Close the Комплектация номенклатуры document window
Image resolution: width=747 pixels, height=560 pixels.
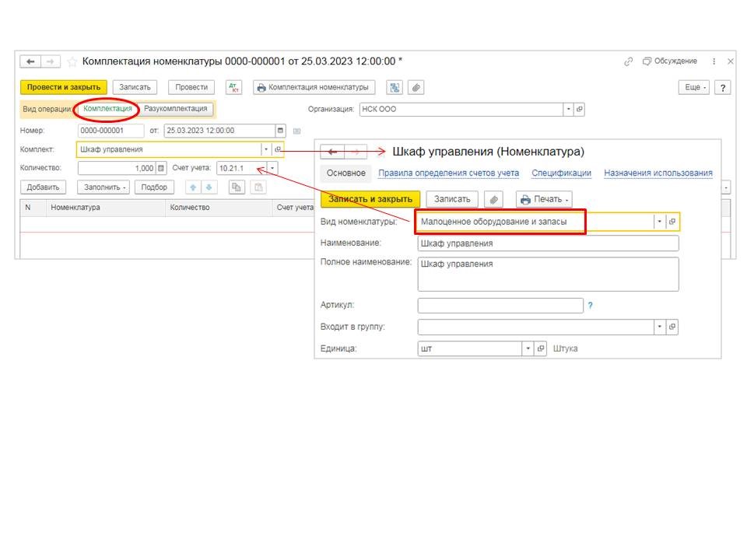tap(731, 61)
